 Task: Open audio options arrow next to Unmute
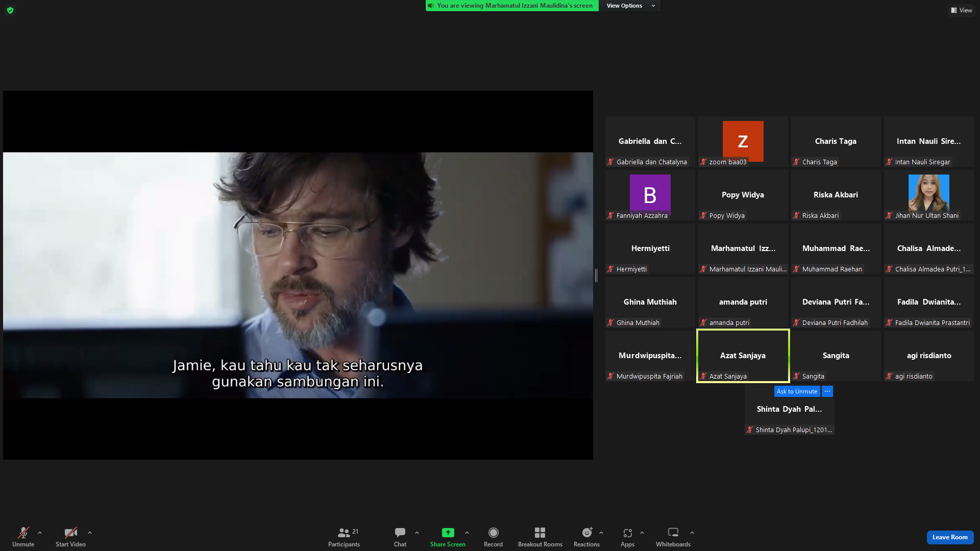pyautogui.click(x=40, y=533)
